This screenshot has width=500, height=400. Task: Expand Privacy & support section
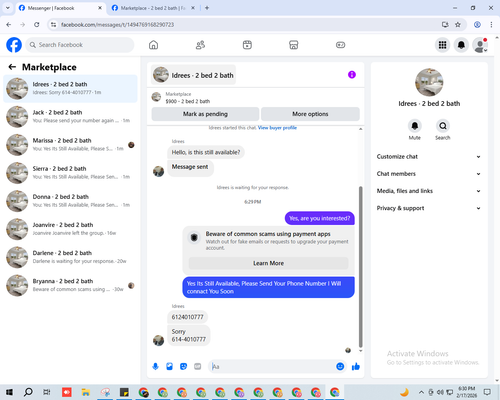click(x=429, y=208)
